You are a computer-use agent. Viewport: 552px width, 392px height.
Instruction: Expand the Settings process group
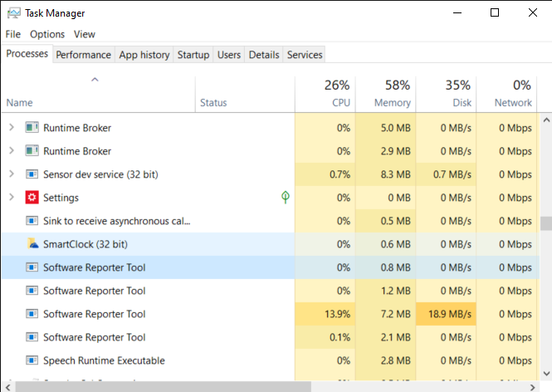click(12, 197)
